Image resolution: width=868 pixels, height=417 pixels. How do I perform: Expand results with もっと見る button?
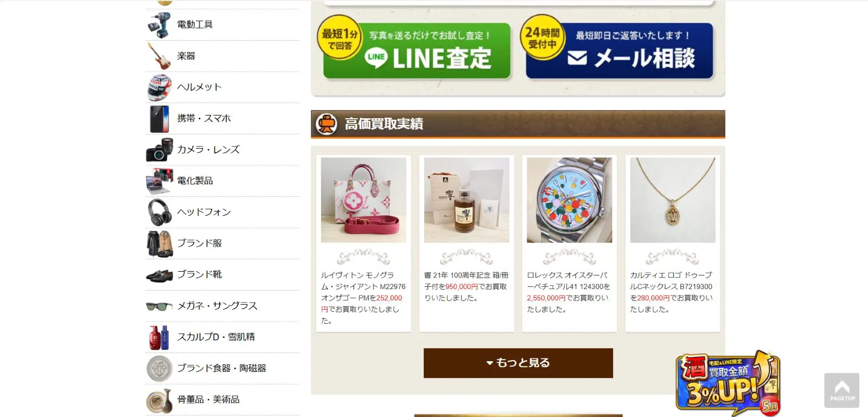click(518, 363)
